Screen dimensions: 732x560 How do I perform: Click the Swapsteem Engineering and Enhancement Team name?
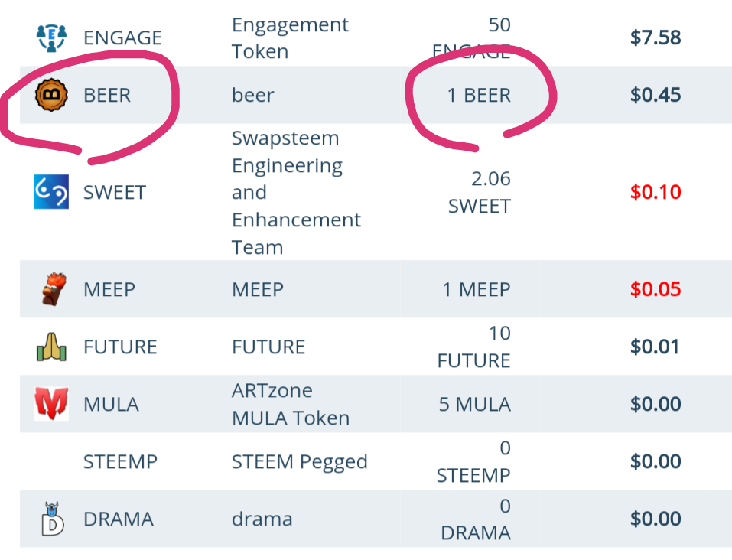[295, 193]
